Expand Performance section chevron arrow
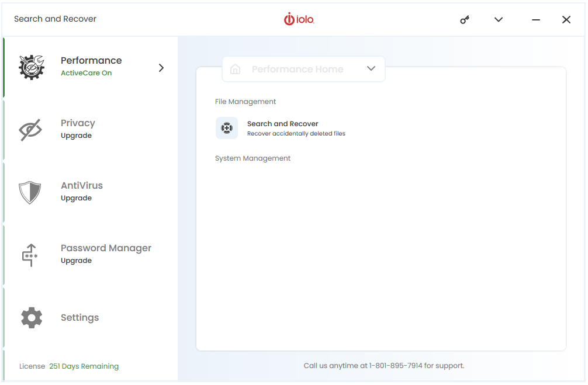This screenshot has width=588, height=385. [x=161, y=68]
